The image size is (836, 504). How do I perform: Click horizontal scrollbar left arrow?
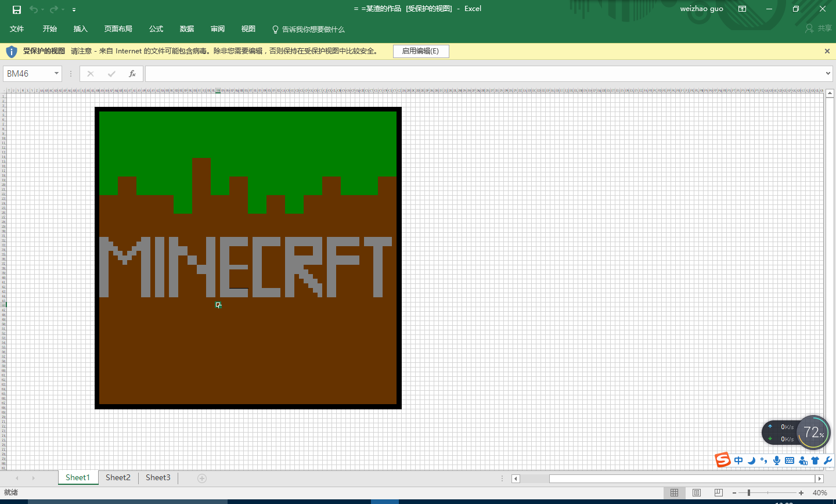(516, 479)
